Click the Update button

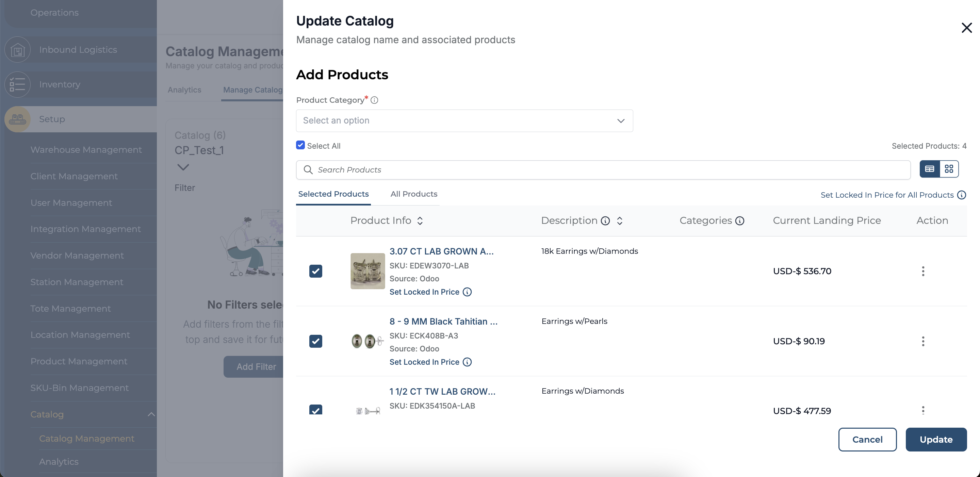pyautogui.click(x=936, y=439)
